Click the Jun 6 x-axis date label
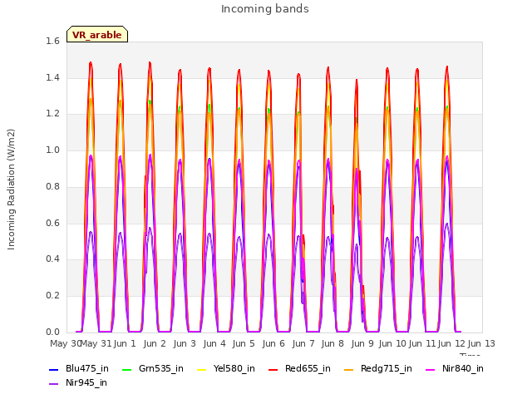 [273, 343]
